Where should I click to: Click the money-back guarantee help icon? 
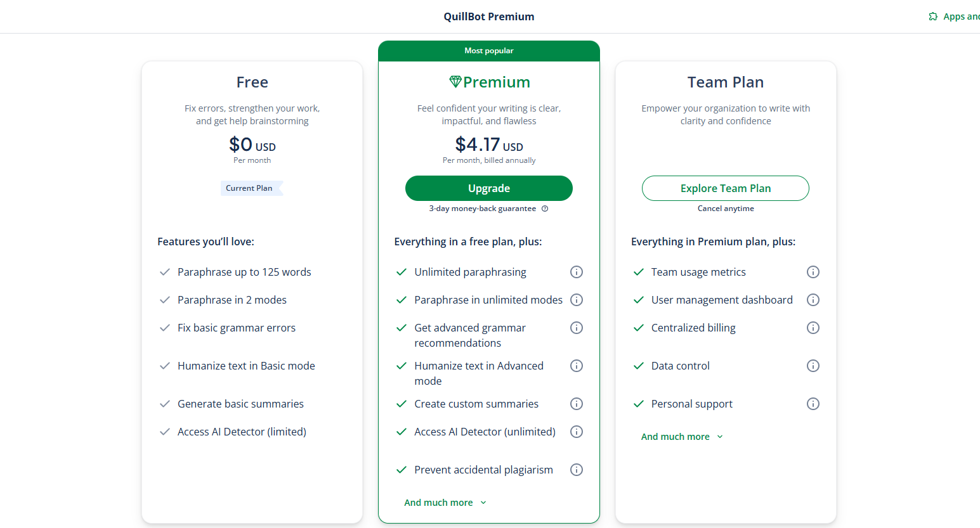click(545, 209)
